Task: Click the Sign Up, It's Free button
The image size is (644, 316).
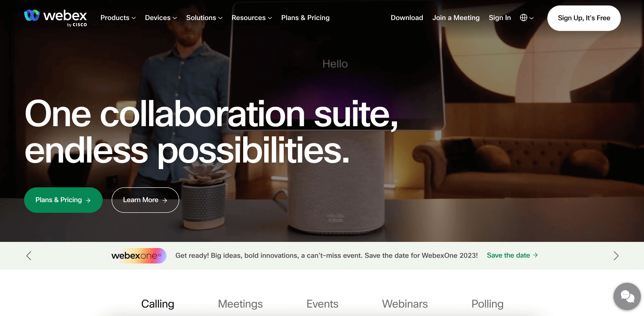Action: coord(584,18)
